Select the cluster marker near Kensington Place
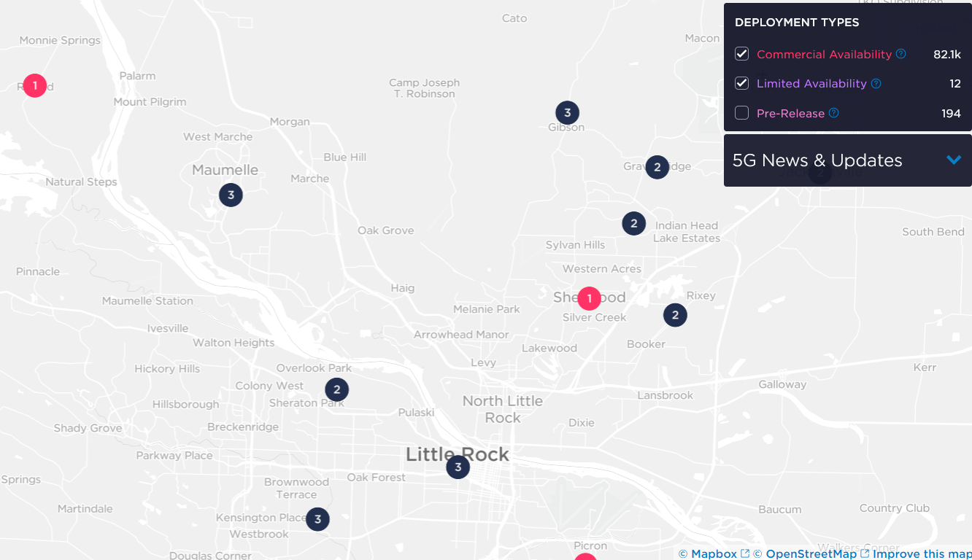The image size is (972, 560). pos(317,519)
